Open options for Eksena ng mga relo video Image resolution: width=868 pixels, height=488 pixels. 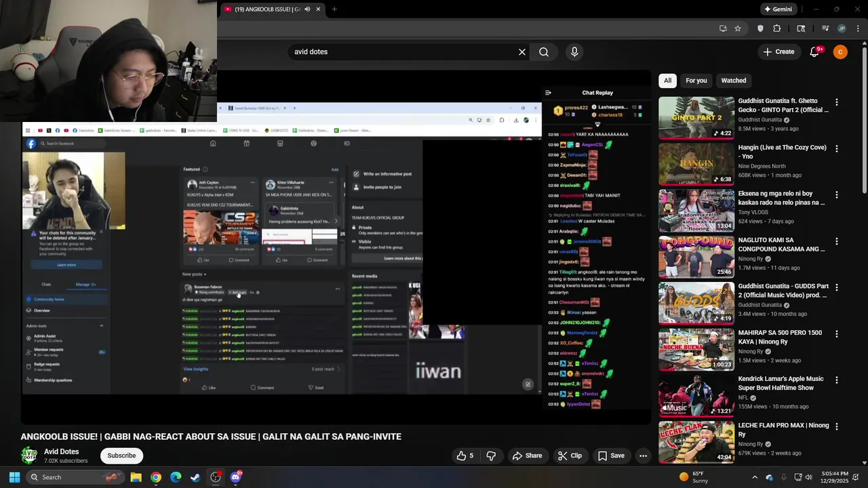836,195
